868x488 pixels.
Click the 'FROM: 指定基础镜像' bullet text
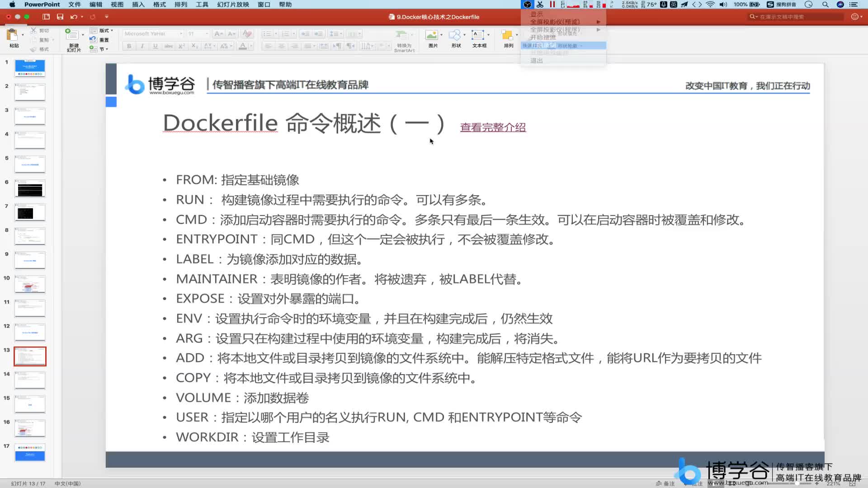pos(237,180)
